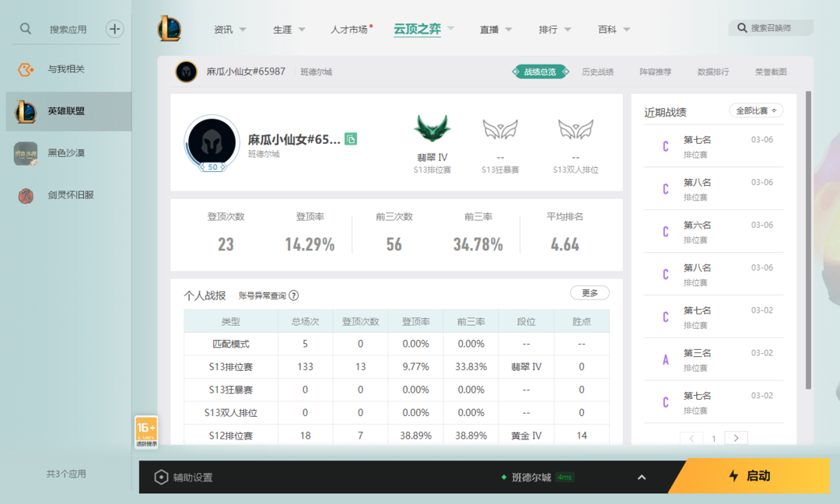Screen dimensions: 840x504
Task: Click the 更多 button in 个人战报
Action: tap(590, 293)
